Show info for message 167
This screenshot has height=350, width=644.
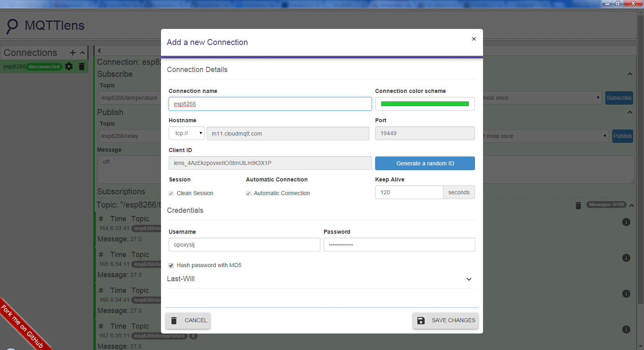point(626,329)
